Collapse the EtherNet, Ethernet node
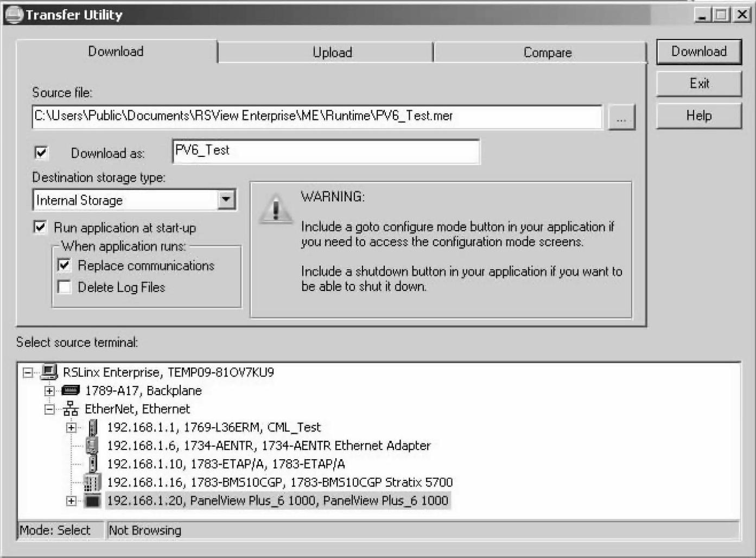 pyautogui.click(x=49, y=409)
